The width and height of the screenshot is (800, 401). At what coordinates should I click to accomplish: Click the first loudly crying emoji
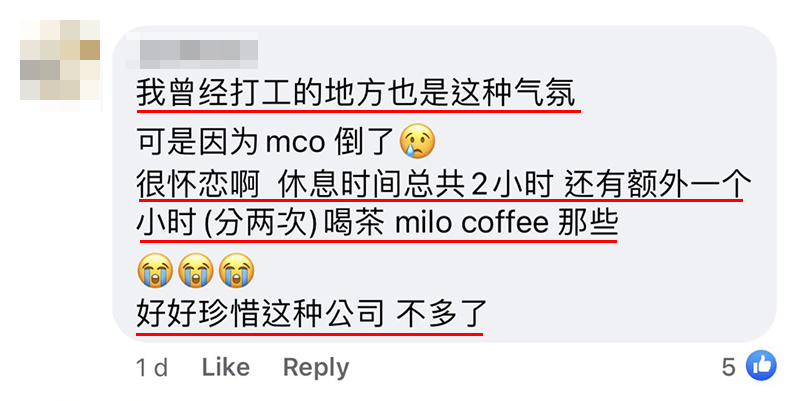click(155, 270)
